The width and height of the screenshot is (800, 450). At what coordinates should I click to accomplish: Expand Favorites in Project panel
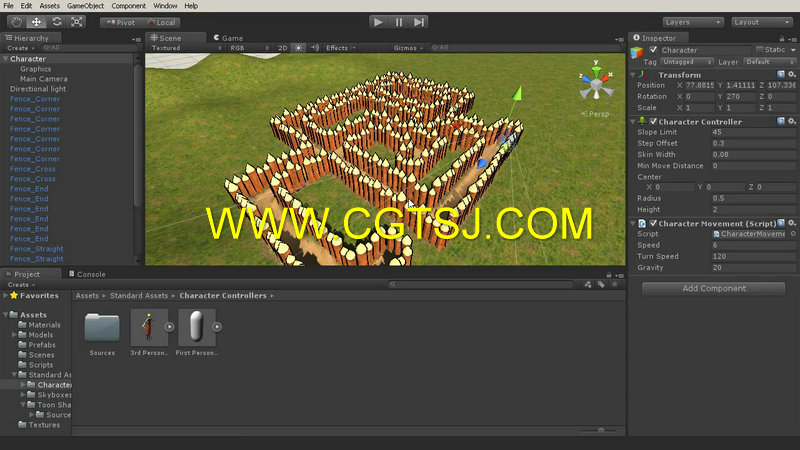click(5, 295)
